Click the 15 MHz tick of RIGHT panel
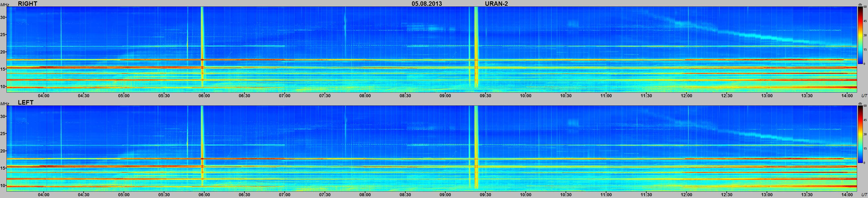The width and height of the screenshot is (868, 198). (x=3, y=69)
